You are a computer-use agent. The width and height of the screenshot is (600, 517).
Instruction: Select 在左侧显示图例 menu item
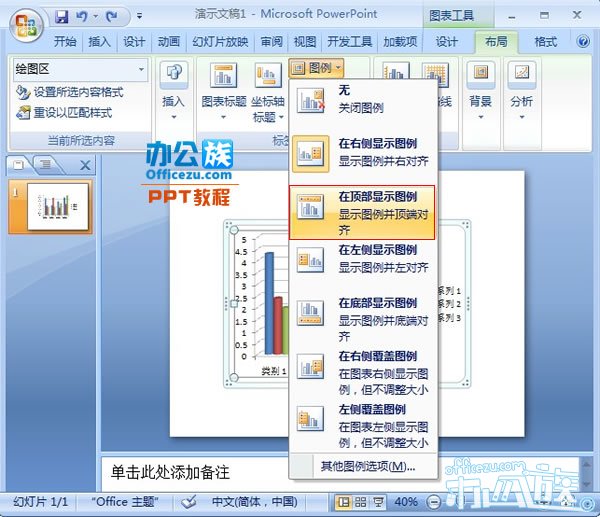[x=362, y=259]
